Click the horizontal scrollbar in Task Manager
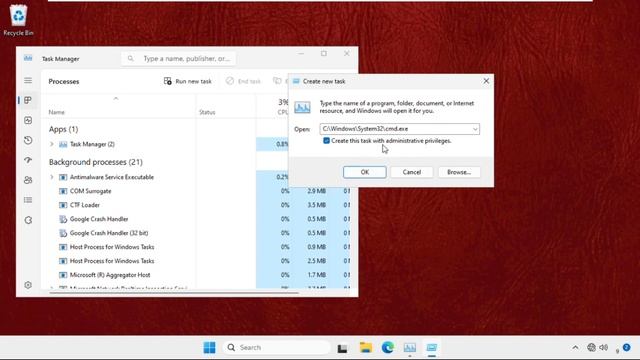Viewport: 640px width, 360px height. [173, 292]
